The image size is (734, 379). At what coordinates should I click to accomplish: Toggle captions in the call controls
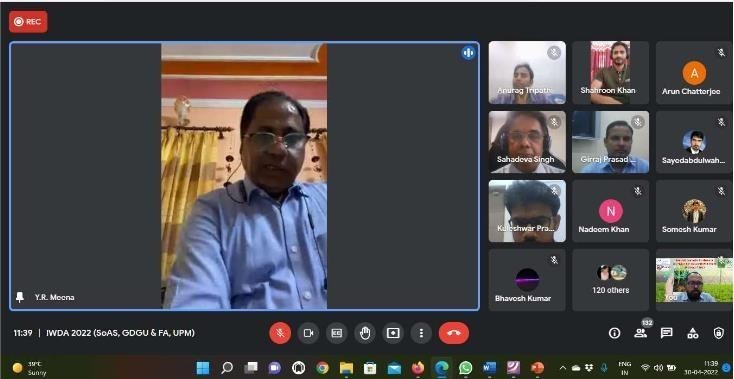pos(337,333)
